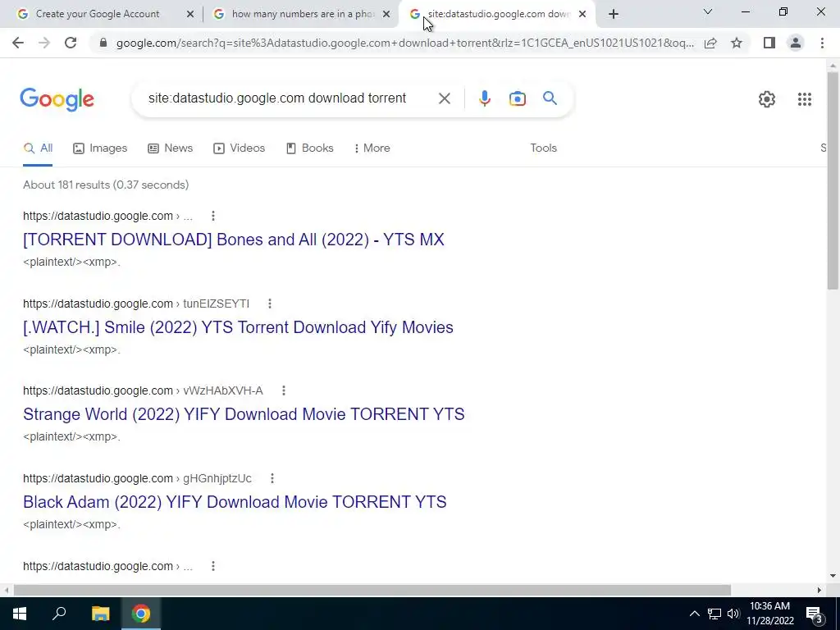
Task: Search by image with camera icon
Action: coord(518,98)
